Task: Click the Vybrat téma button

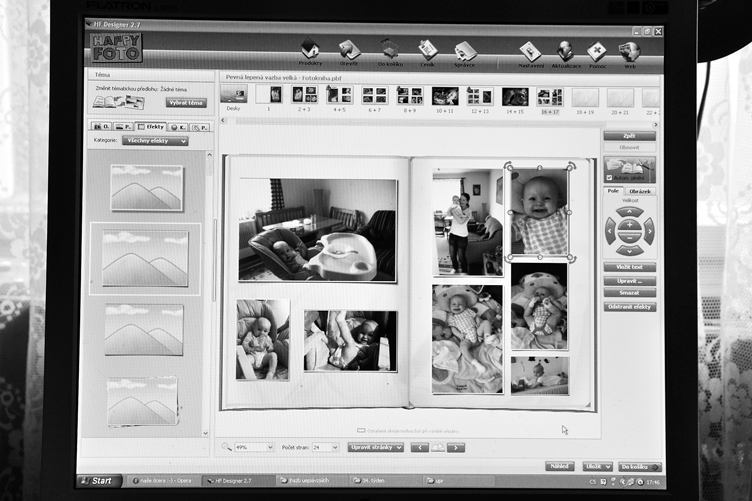Action: (x=185, y=102)
